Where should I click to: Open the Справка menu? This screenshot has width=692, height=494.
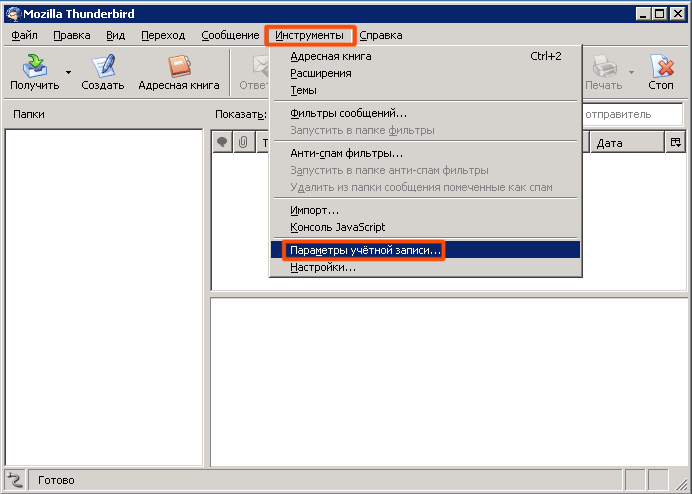tap(381, 35)
